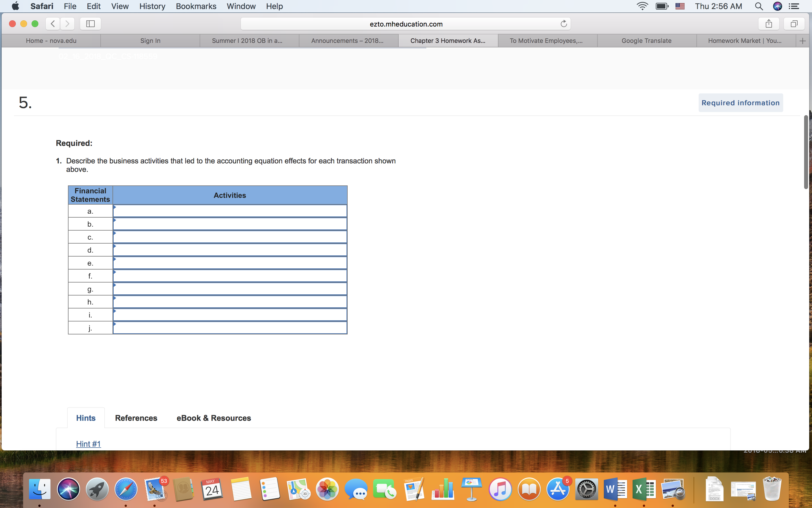
Task: Open the Activities dropdown for row h
Action: click(230, 302)
